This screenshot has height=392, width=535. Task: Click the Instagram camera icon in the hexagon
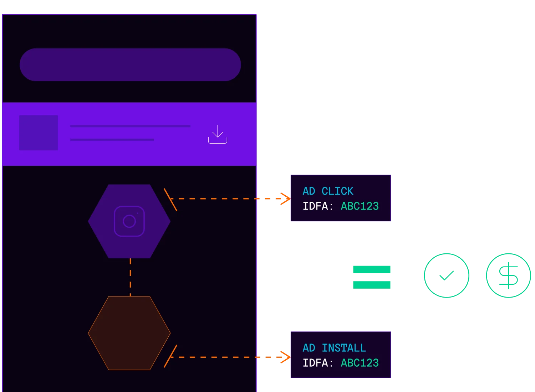pos(129,221)
